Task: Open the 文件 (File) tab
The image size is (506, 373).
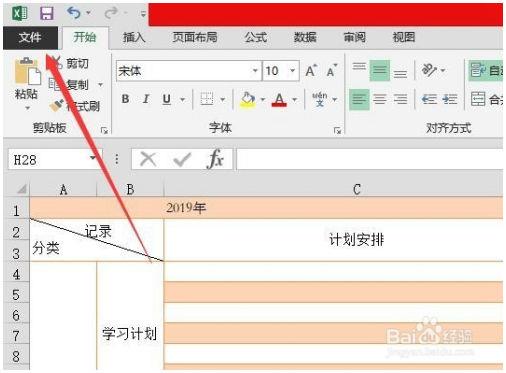Action: [x=30, y=37]
